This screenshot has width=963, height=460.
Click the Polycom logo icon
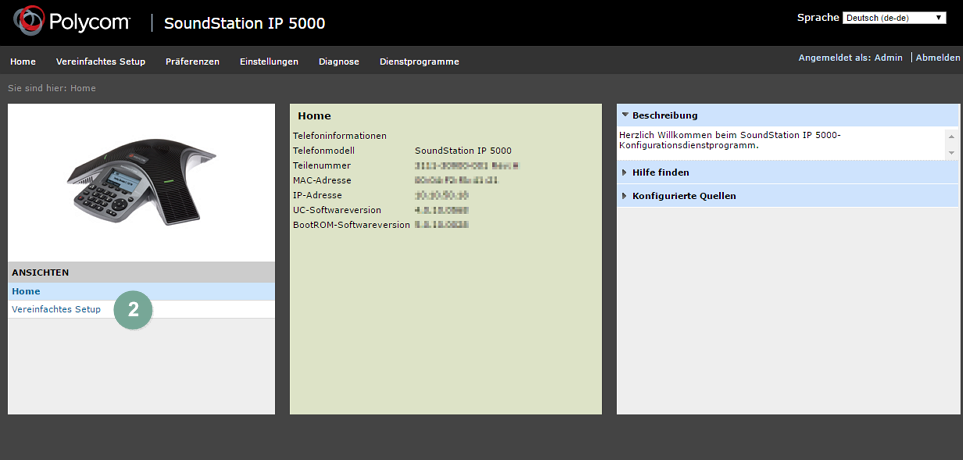pyautogui.click(x=28, y=22)
